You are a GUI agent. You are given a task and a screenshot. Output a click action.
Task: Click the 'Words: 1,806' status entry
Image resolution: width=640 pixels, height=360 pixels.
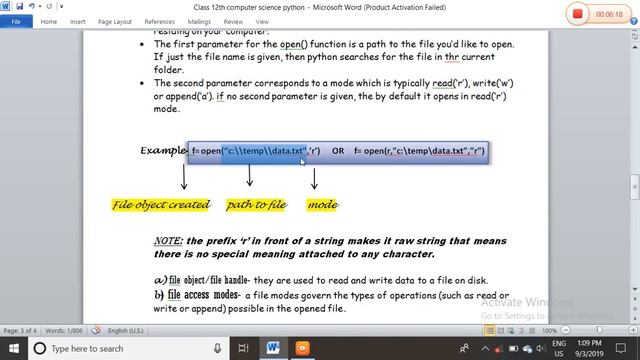tap(64, 331)
